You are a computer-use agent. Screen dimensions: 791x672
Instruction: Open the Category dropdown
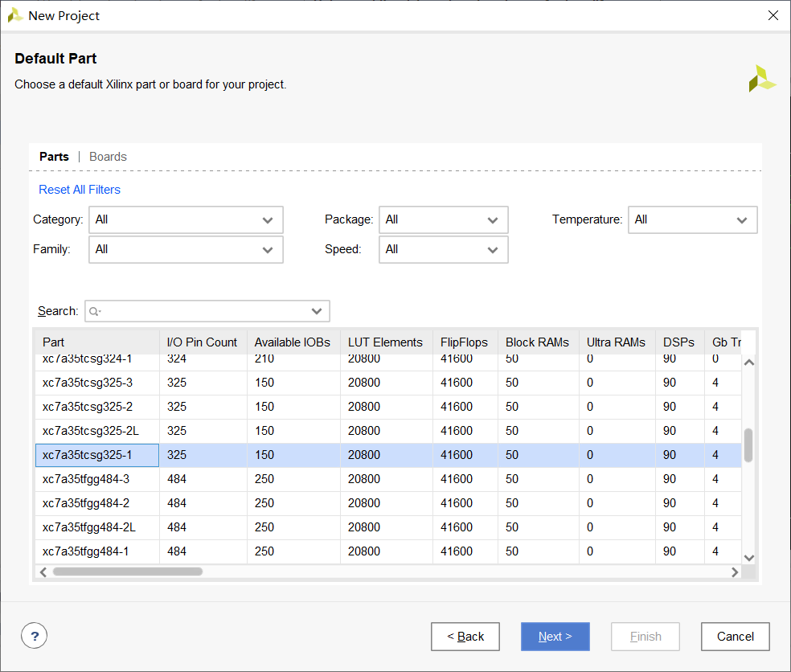tap(186, 219)
